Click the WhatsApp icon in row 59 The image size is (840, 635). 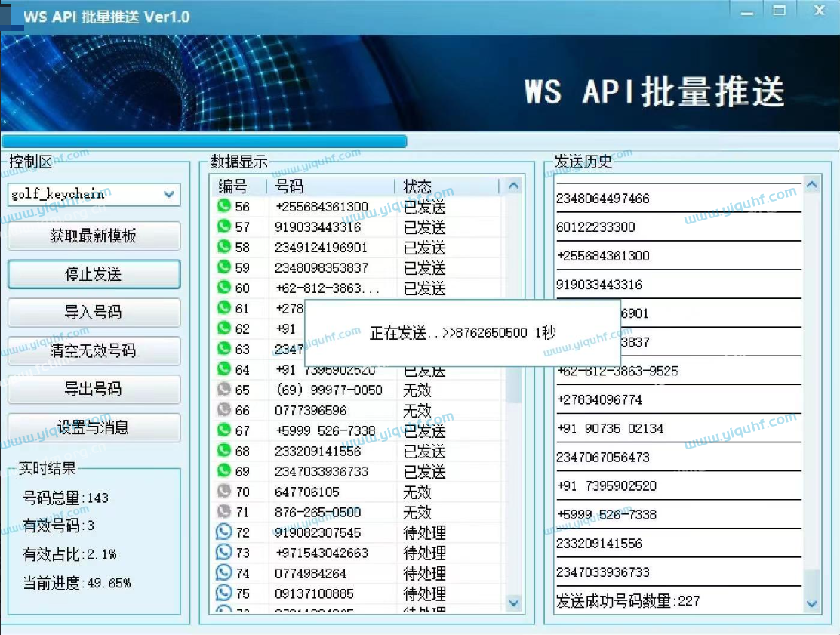(x=224, y=267)
